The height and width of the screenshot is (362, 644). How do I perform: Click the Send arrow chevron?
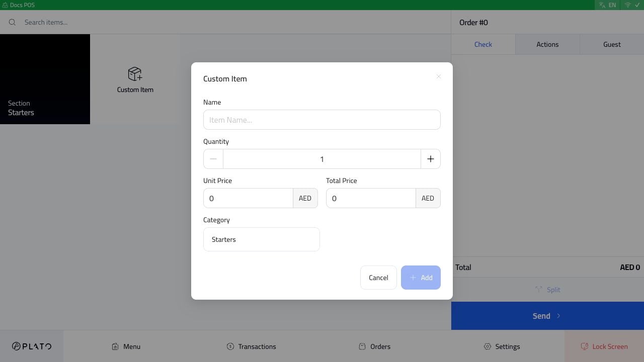pos(558,316)
